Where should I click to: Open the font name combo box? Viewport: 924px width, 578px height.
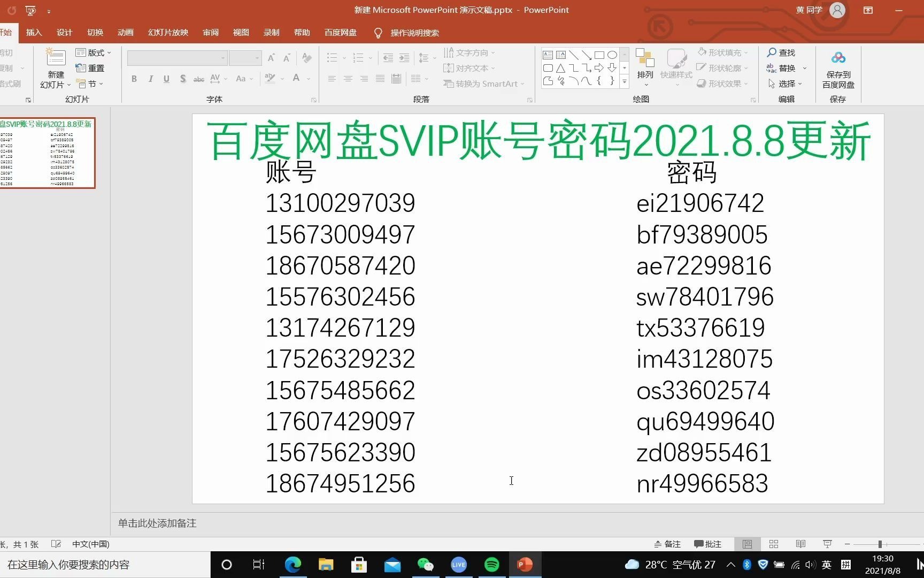click(x=177, y=58)
